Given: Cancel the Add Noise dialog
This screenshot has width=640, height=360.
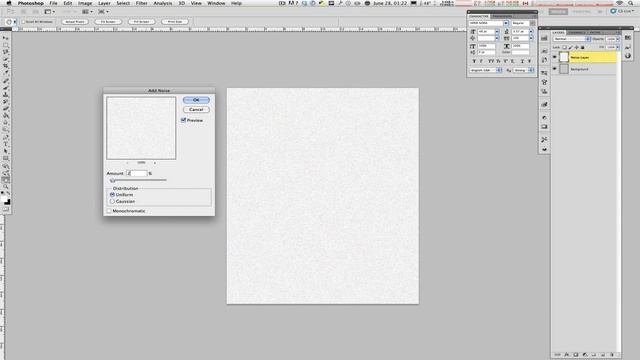Looking at the screenshot, I should pyautogui.click(x=196, y=109).
